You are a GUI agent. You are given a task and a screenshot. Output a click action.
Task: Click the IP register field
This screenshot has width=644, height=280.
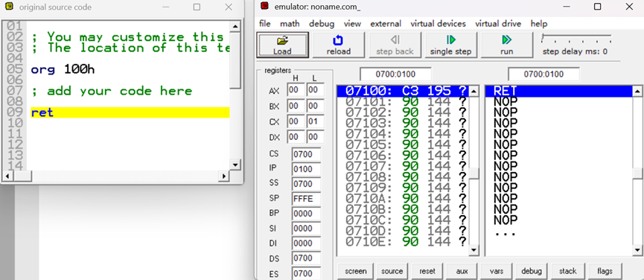(307, 169)
